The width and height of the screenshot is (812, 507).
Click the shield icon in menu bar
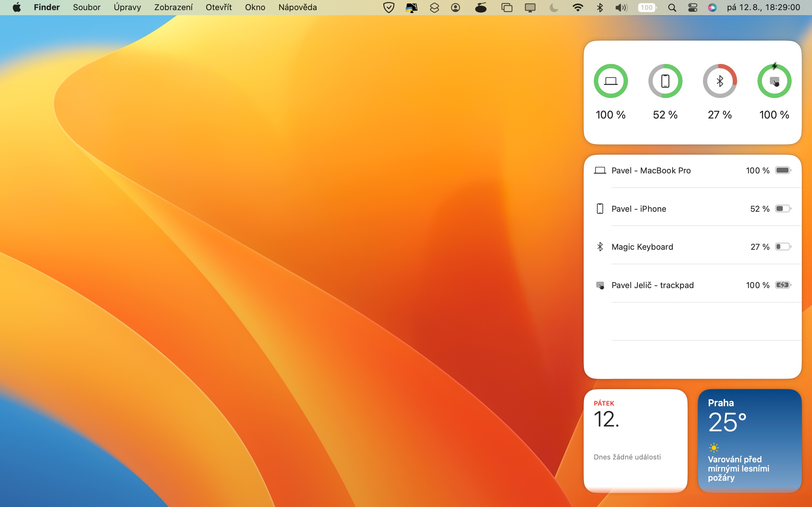389,7
